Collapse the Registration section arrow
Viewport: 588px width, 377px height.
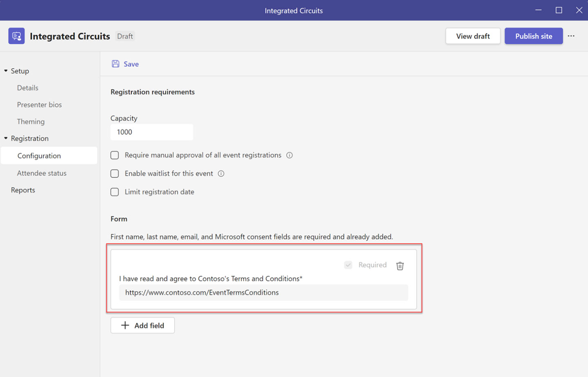(6, 138)
